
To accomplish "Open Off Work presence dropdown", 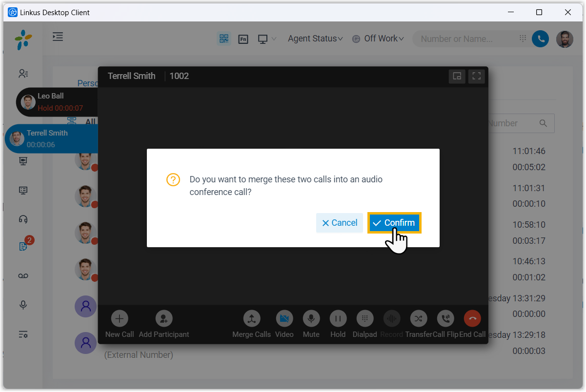I will (378, 39).
